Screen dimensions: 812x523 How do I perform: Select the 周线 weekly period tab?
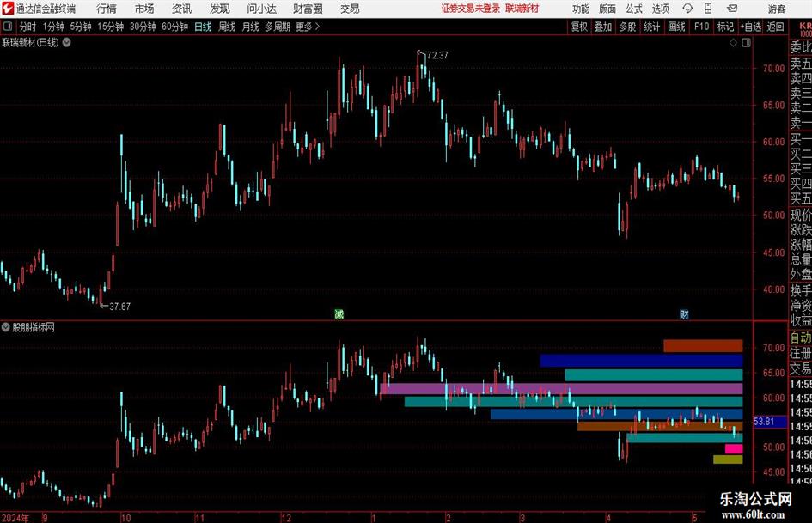[x=227, y=27]
